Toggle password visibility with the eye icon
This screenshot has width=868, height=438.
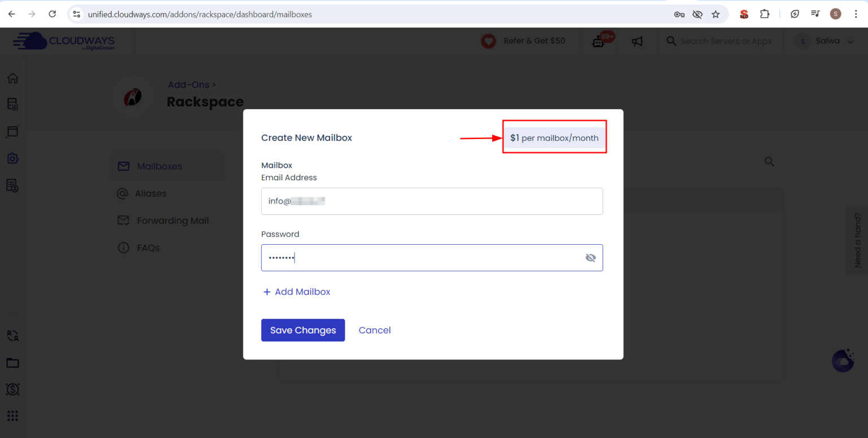pos(591,258)
